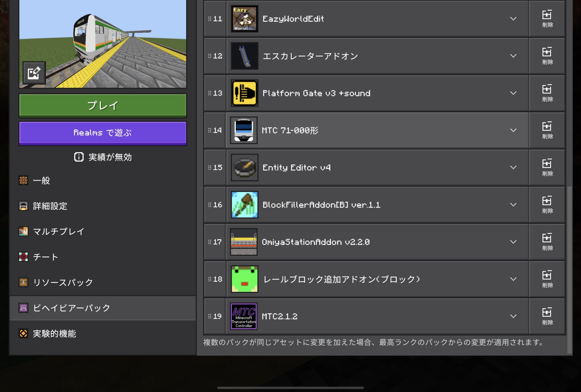
Task: Click the Platform Gate v3 +sound name
Action: tap(316, 93)
